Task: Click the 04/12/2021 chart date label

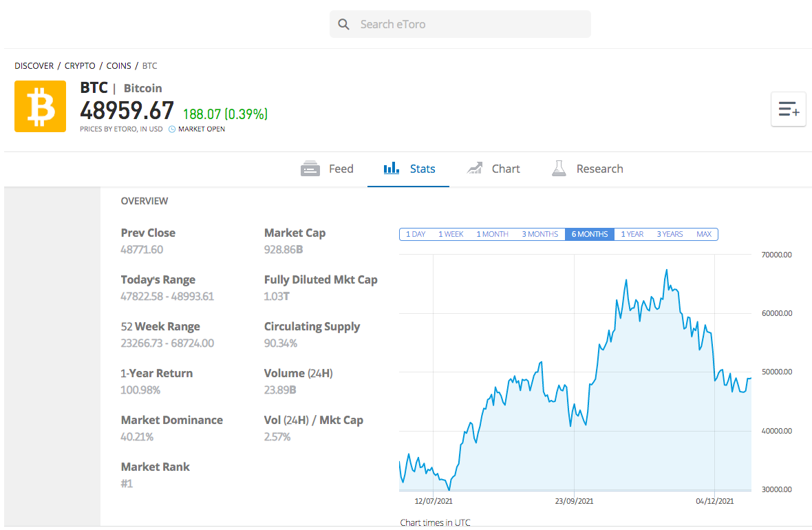Action: click(x=715, y=501)
